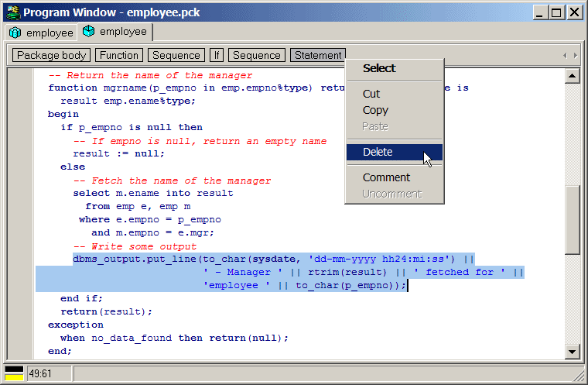Click comment 'Fetch the name of the manager'

[172, 180]
